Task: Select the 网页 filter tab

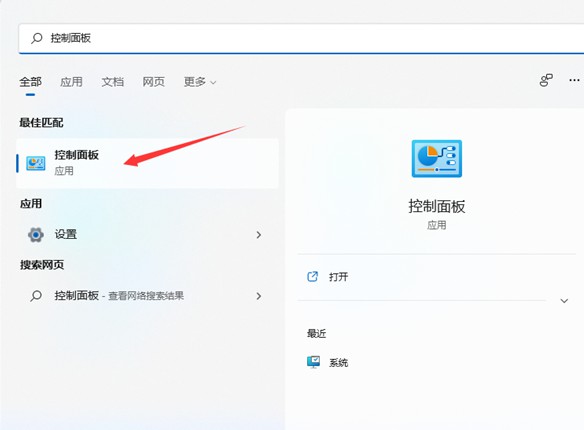Action: coord(153,82)
